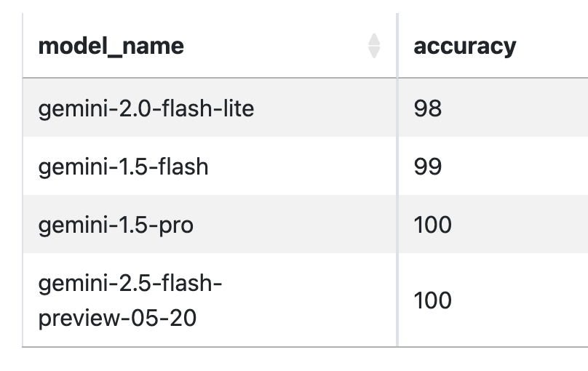The width and height of the screenshot is (588, 371).
Task: Click empty area right of accuracy header
Action: [552, 46]
